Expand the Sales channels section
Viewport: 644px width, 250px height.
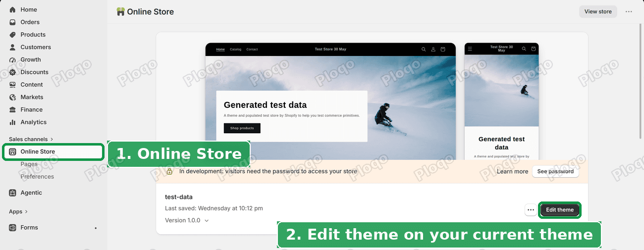click(x=31, y=139)
